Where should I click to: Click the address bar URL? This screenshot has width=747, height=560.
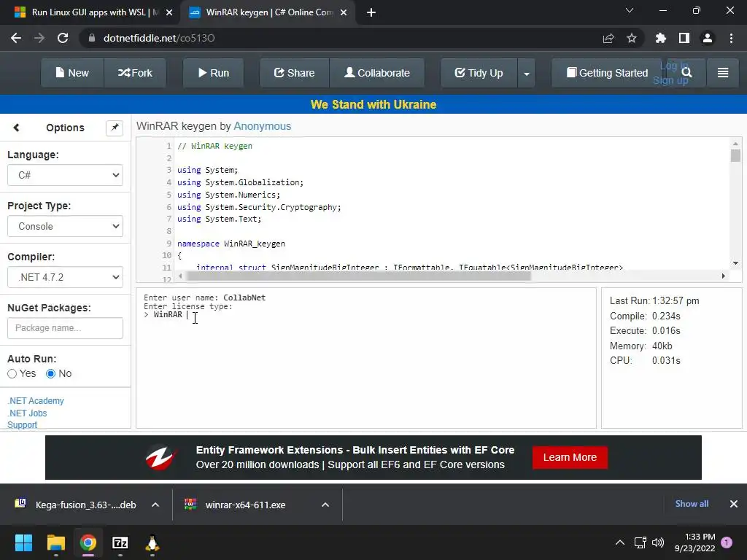click(x=159, y=38)
